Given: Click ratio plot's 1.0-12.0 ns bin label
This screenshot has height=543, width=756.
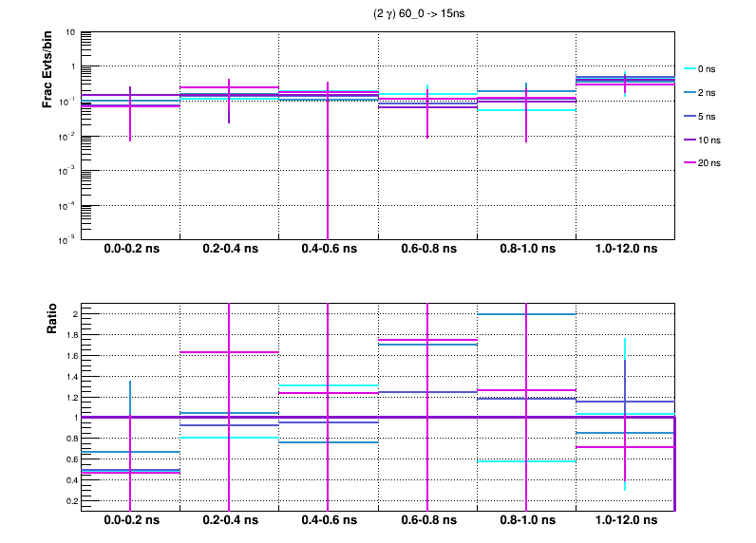Looking at the screenshot, I should [624, 521].
